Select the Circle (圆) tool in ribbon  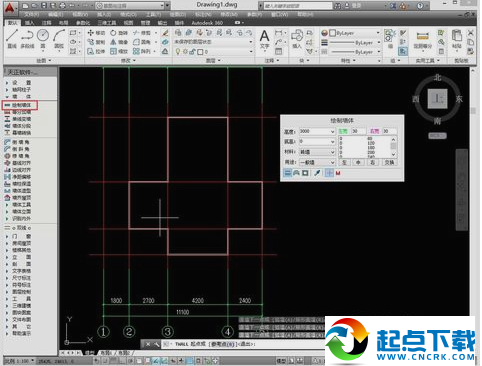point(43,39)
